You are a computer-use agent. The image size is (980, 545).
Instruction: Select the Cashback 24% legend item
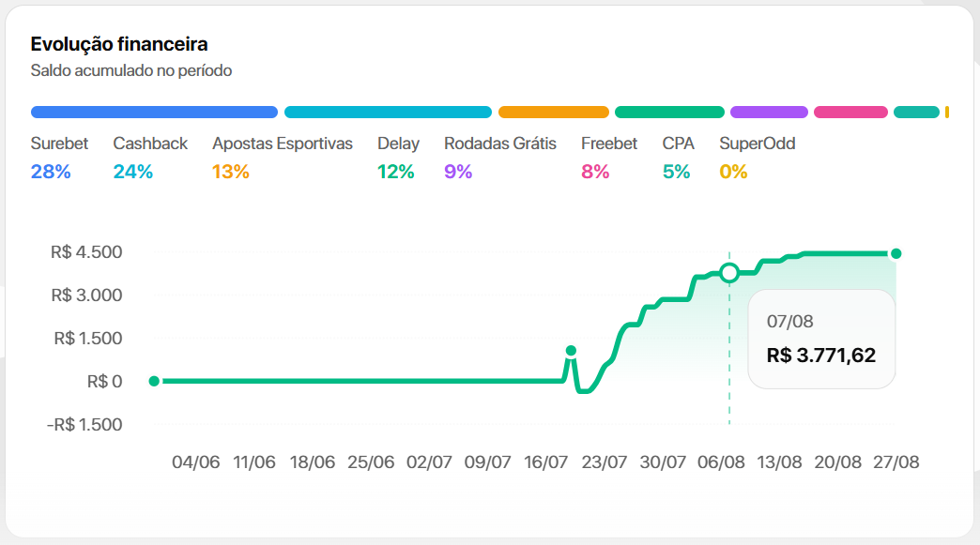point(150,158)
